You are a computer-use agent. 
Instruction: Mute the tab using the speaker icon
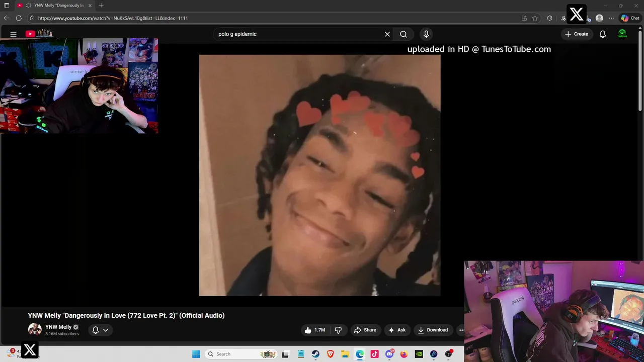[29, 6]
